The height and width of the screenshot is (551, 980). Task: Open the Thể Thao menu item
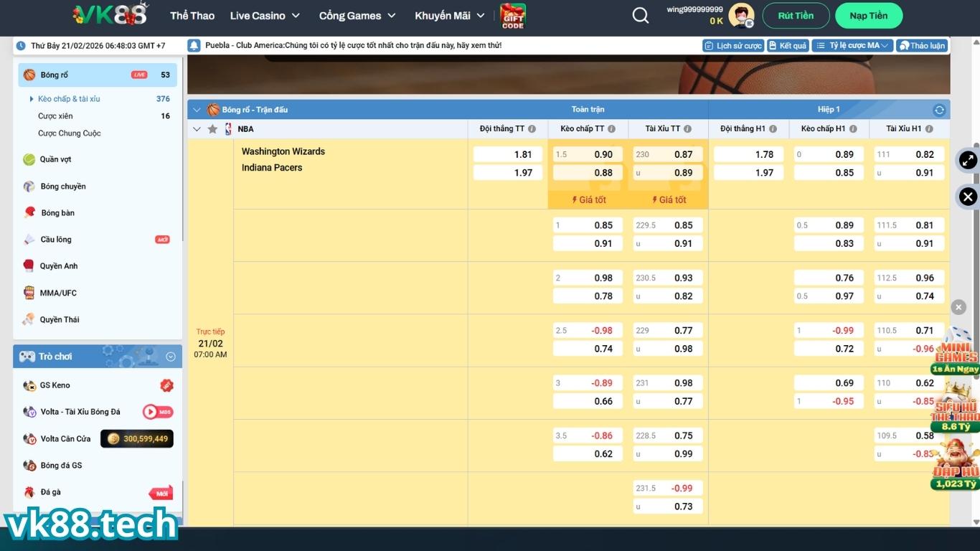coord(192,16)
